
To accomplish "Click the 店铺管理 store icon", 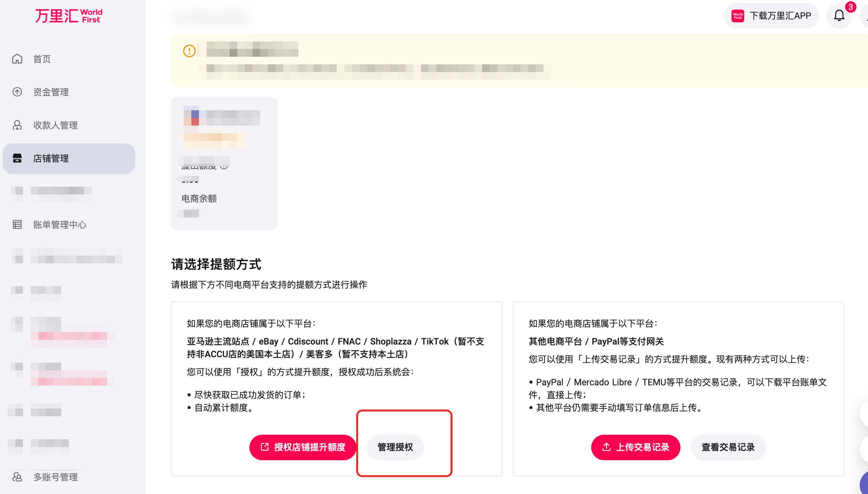I will (17, 158).
